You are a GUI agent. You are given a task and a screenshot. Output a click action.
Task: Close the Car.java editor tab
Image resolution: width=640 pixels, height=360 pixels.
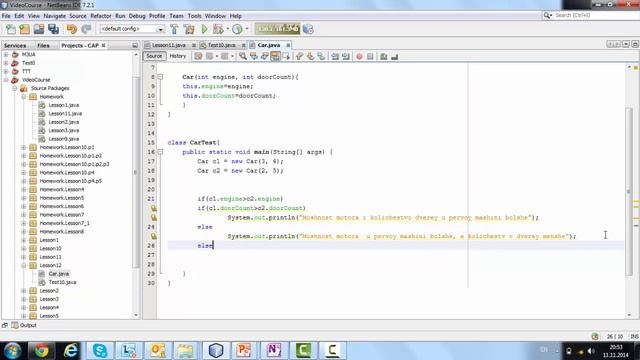coord(288,45)
